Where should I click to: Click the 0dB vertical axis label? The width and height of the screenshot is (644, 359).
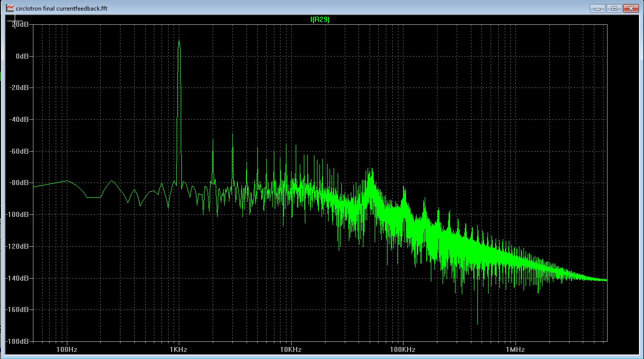coord(21,56)
